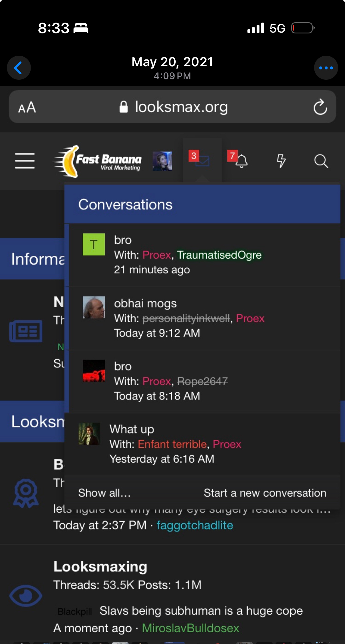Tap the AA reader text size button

point(27,107)
